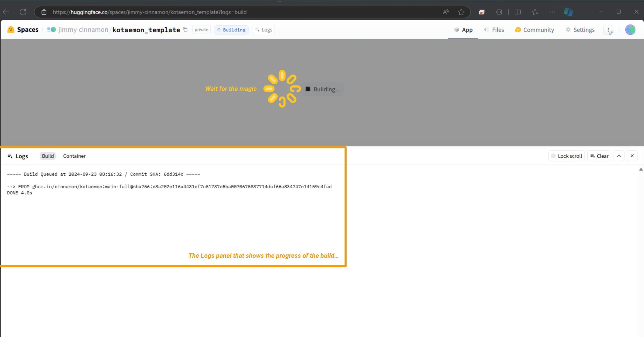
Task: Enable the Lock scroll checkbox
Action: [553, 156]
